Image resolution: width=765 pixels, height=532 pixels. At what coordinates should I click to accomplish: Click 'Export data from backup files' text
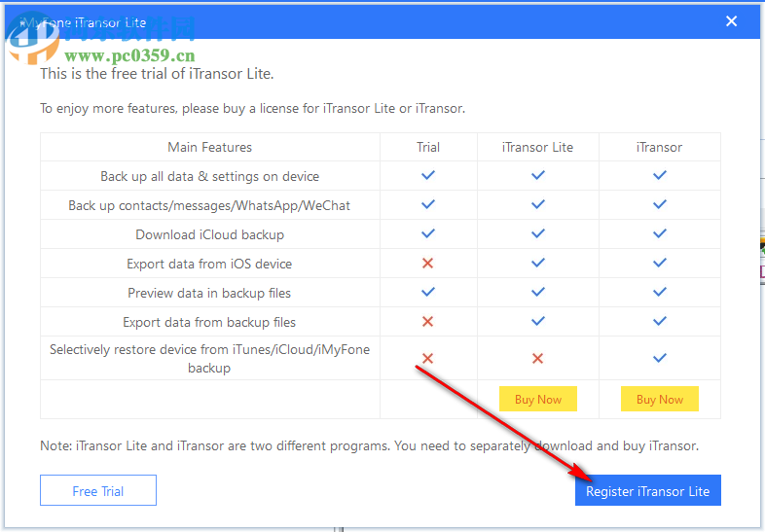[x=209, y=322]
